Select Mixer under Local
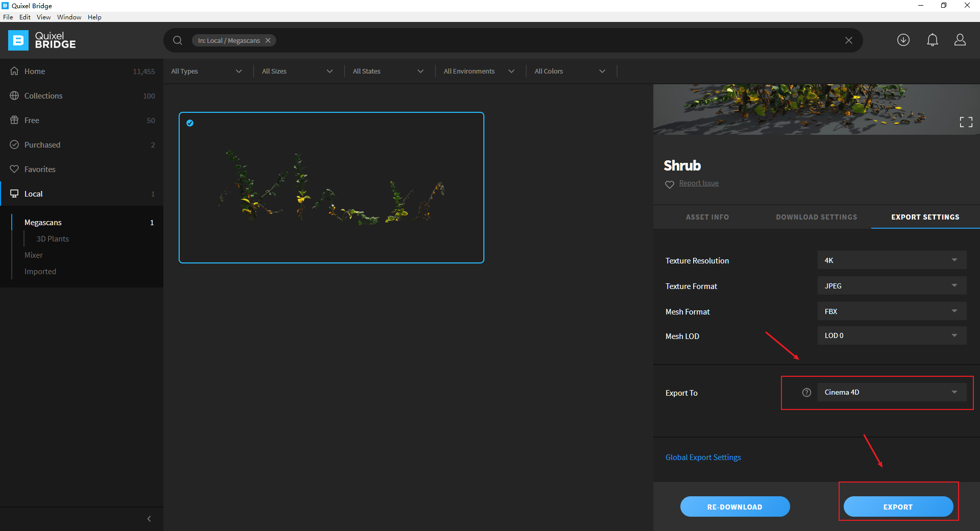The height and width of the screenshot is (531, 980). pos(34,255)
